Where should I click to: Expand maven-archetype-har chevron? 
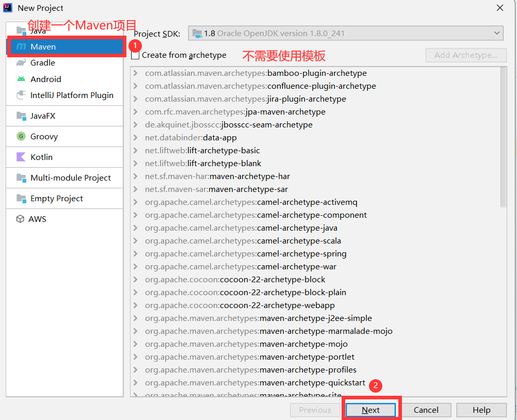[x=135, y=176]
